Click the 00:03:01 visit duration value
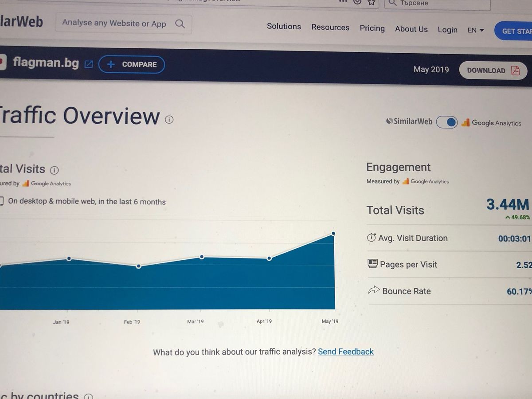This screenshot has width=532, height=399. coord(514,239)
